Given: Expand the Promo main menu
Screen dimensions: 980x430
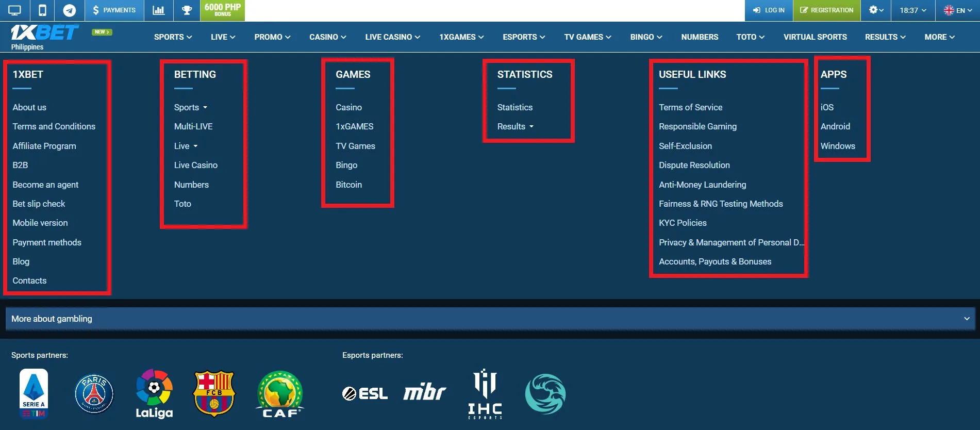Looking at the screenshot, I should point(273,37).
